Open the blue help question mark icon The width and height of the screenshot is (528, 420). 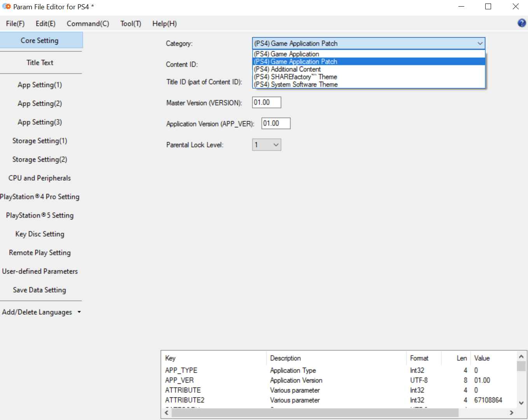tap(521, 23)
